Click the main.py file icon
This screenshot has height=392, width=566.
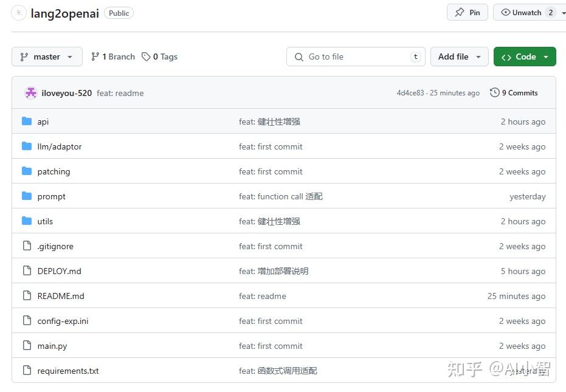(27, 345)
